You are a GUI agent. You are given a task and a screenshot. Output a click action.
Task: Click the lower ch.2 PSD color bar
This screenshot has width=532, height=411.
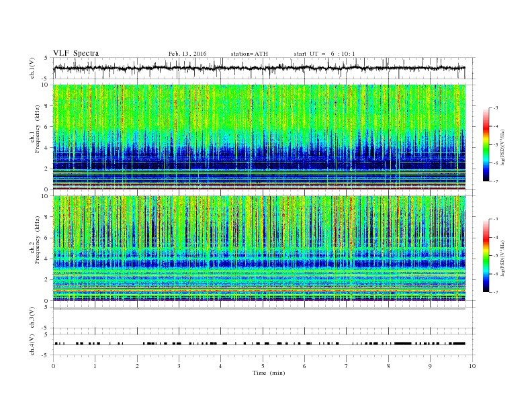click(486, 255)
